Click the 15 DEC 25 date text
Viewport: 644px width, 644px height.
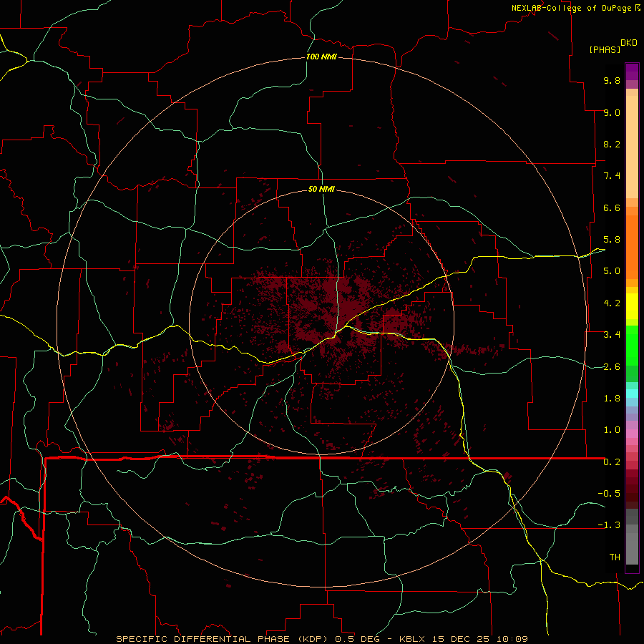click(462, 639)
